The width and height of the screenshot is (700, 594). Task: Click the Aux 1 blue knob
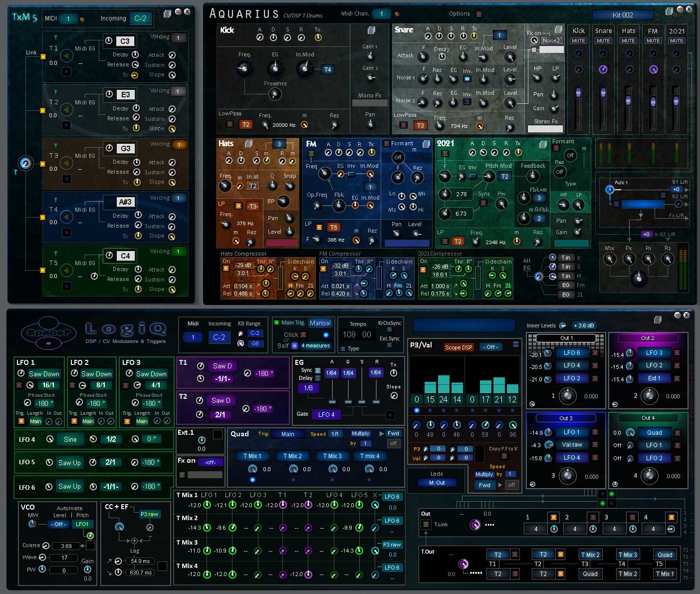609,190
